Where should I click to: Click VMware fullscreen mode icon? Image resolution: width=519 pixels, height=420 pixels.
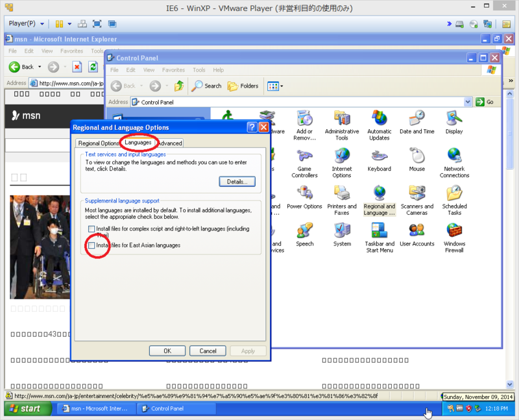pos(97,24)
